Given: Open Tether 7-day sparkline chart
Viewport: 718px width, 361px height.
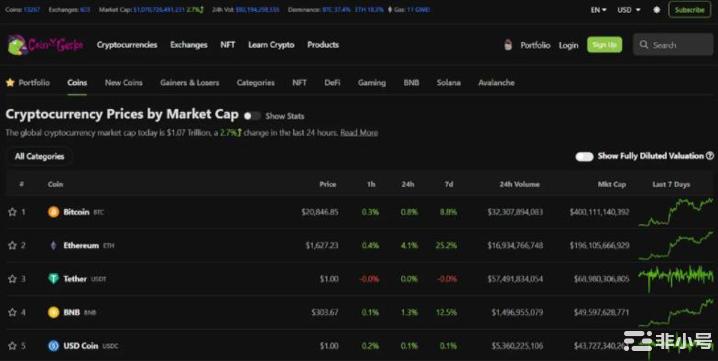Looking at the screenshot, I should pyautogui.click(x=676, y=279).
